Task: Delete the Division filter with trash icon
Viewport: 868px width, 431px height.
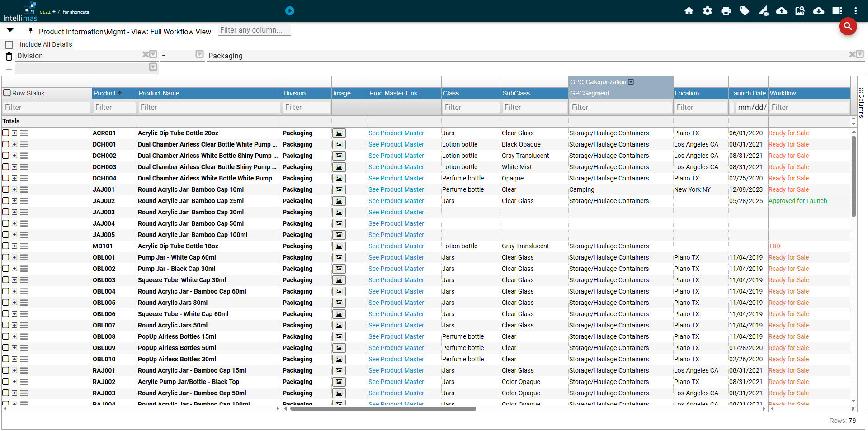Action: click(x=9, y=56)
